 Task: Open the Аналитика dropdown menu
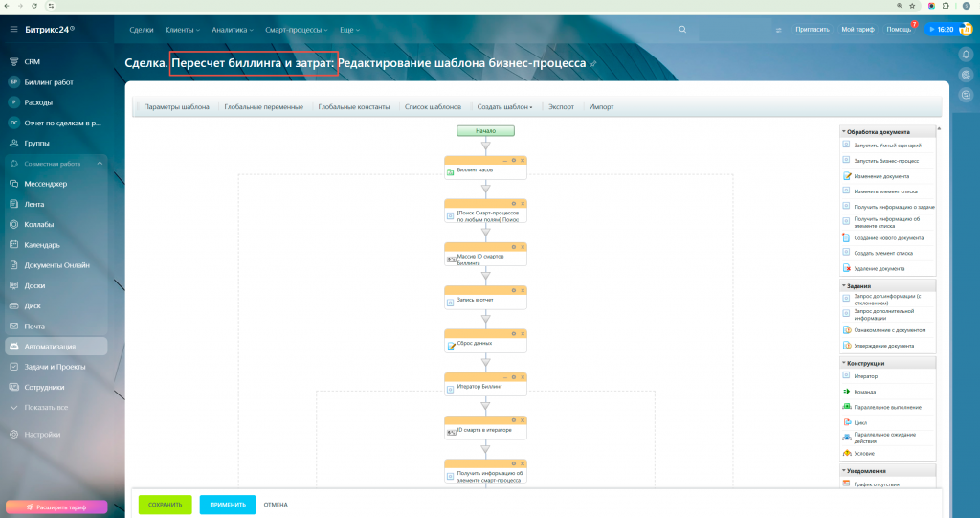(233, 30)
